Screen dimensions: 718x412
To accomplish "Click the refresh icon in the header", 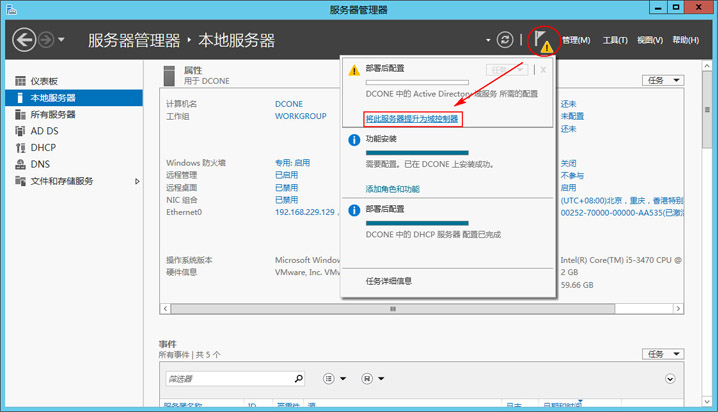I will tap(506, 40).
